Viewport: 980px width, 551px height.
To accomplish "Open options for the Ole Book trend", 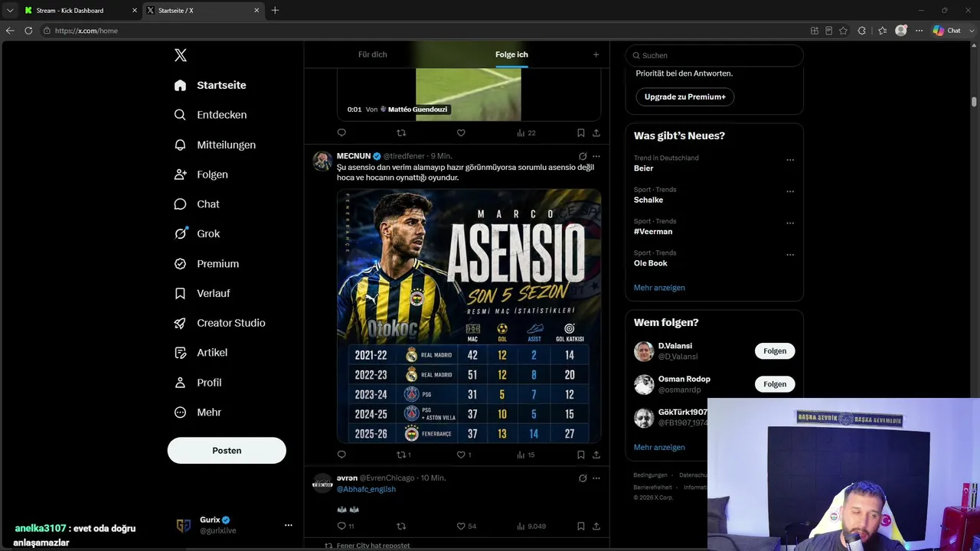I will click(x=790, y=255).
